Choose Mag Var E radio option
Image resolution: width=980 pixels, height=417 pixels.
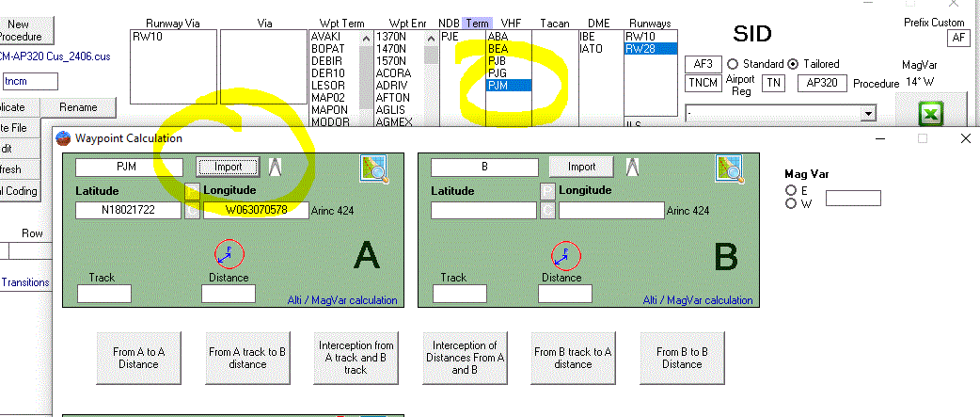[x=791, y=190]
